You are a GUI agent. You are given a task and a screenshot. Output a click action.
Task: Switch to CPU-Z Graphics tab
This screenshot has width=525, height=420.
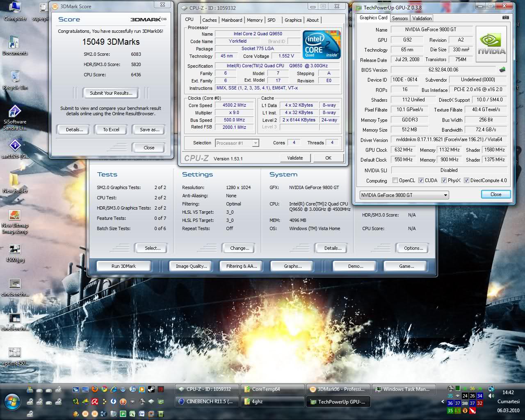tap(293, 20)
